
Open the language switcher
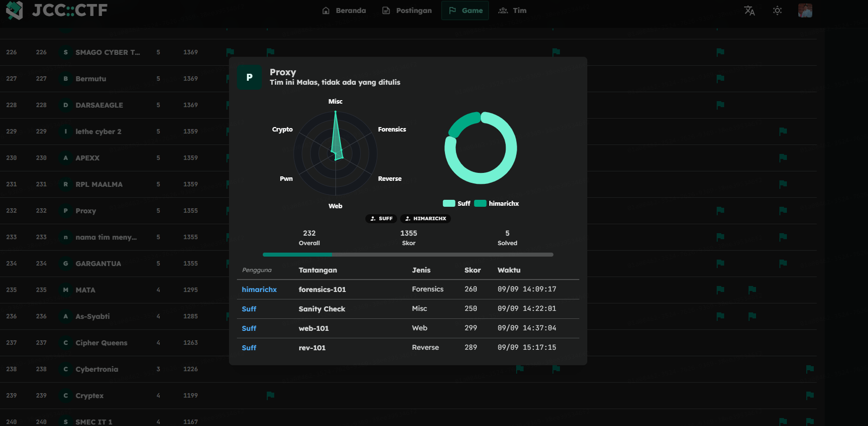coord(749,10)
